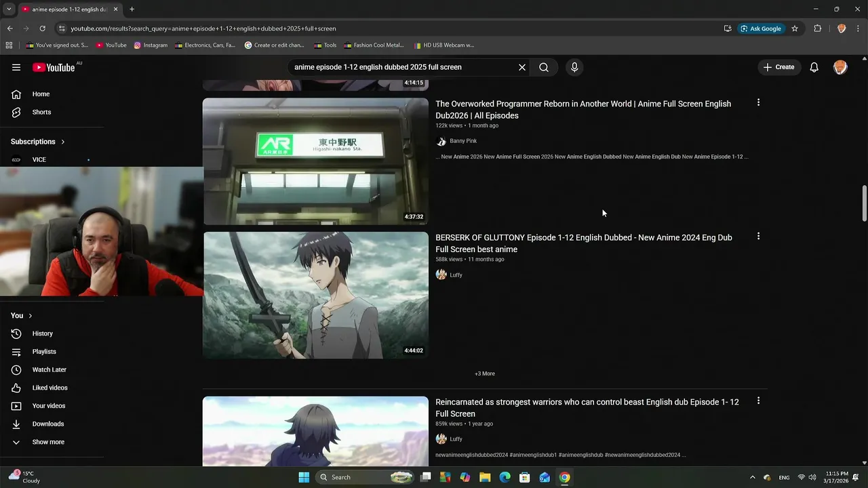
Task: Bookmark this page with star
Action: [x=795, y=28]
